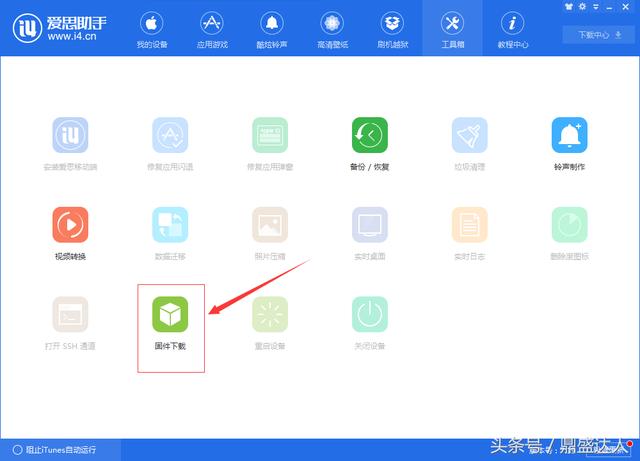Launch the 铃声制作 ringtone maker
This screenshot has width=640, height=461.
pos(569,135)
